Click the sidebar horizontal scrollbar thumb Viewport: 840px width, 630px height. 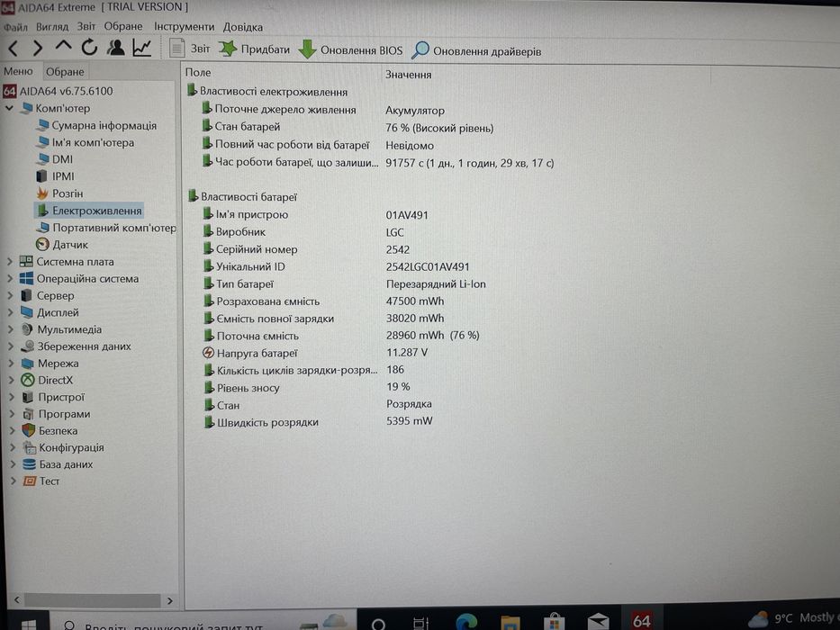(x=92, y=600)
